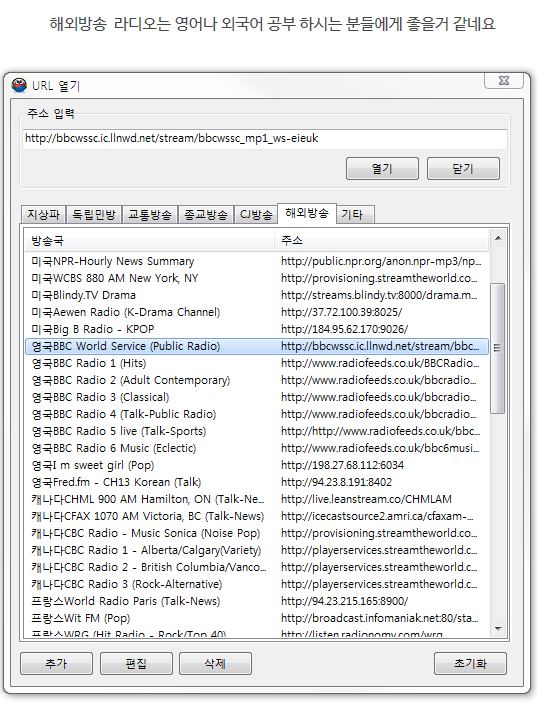
Task: Select 미국Big B Radio - KPOP
Action: tap(257, 329)
